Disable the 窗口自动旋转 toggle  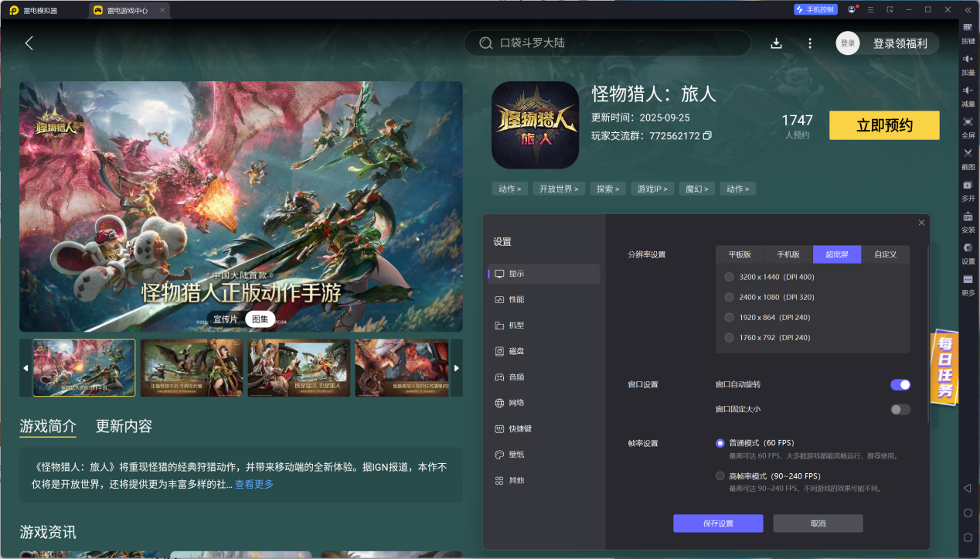coord(900,384)
